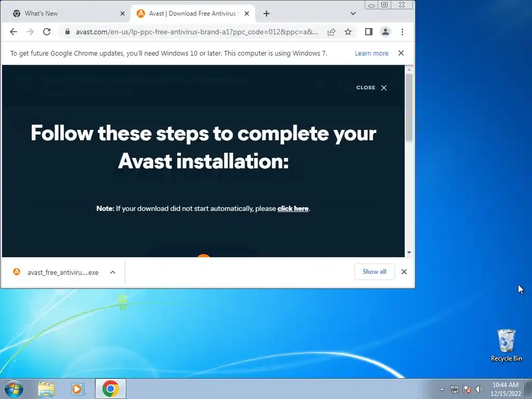Share this page using the share icon

(x=331, y=32)
